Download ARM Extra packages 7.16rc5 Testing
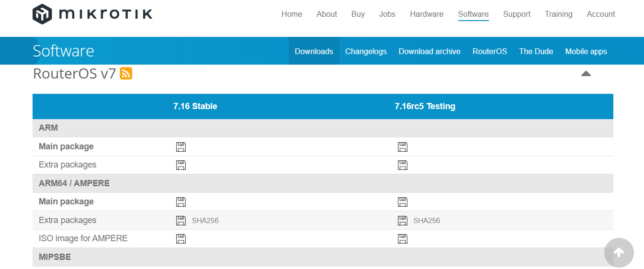644x269 pixels. click(x=403, y=165)
